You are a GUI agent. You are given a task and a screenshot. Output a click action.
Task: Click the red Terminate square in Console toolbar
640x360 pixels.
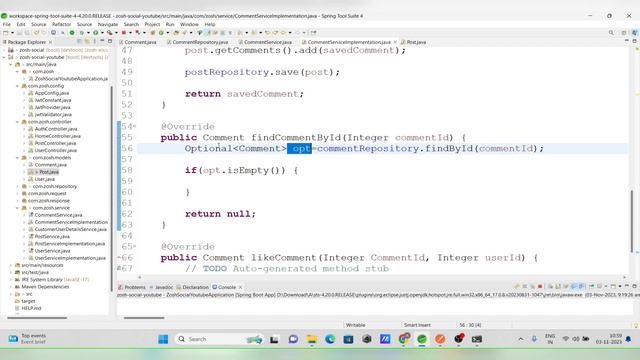point(540,287)
